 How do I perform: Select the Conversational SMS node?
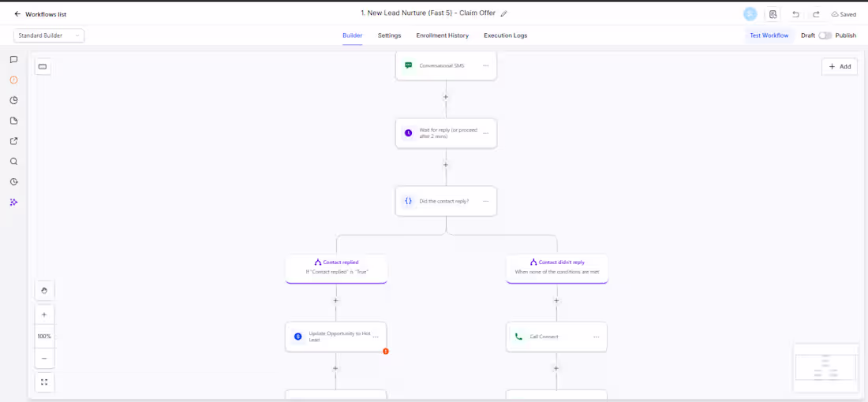click(x=446, y=65)
